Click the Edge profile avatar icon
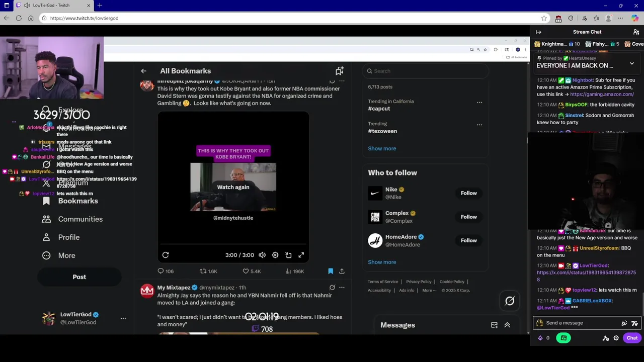Viewport: 644px width, 362px height. pos(609,18)
